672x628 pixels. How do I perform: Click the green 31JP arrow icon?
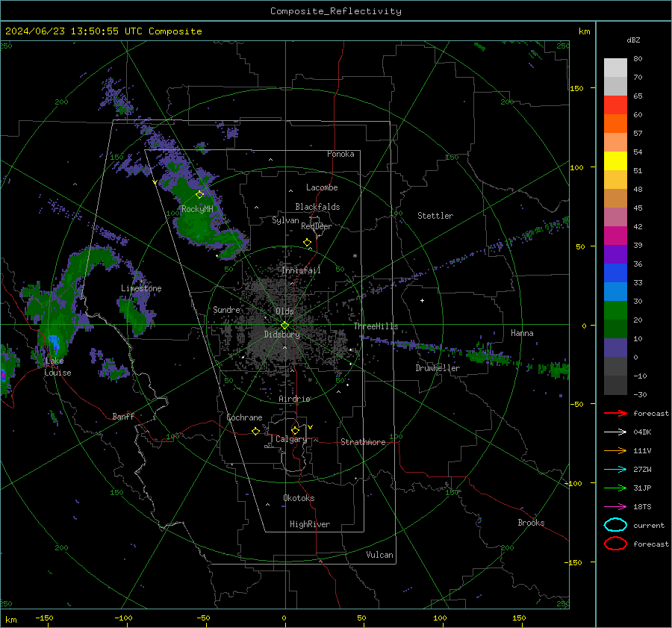point(615,488)
